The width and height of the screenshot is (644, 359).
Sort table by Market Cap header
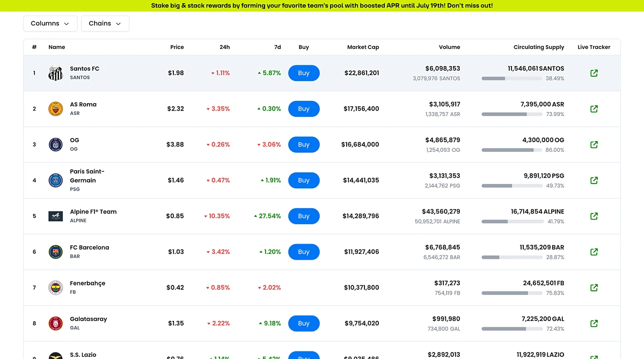[363, 47]
